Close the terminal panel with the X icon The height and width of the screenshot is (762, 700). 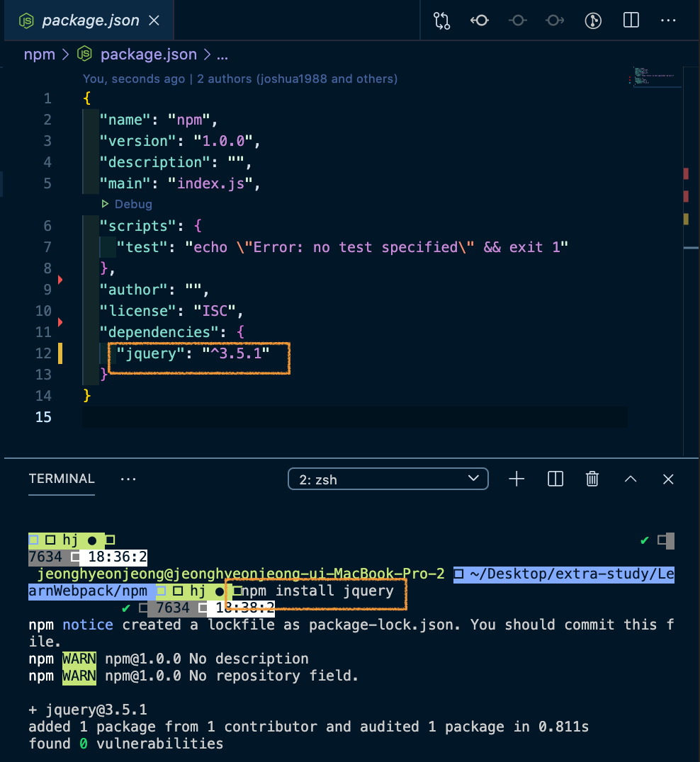pyautogui.click(x=667, y=479)
